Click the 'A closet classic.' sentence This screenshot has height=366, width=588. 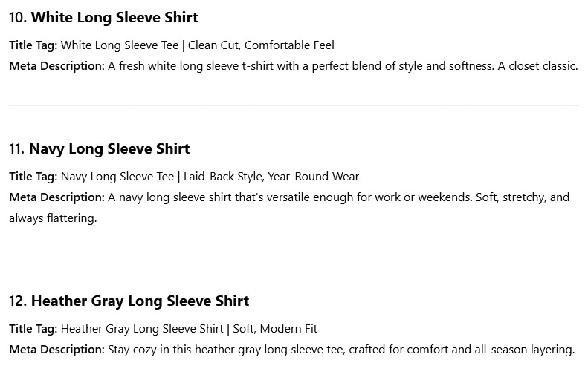[x=537, y=66]
